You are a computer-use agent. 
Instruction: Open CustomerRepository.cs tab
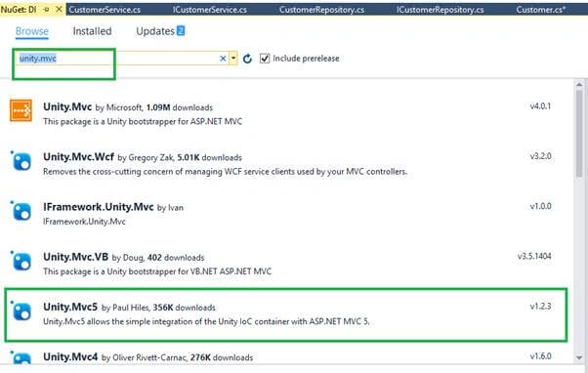click(321, 10)
